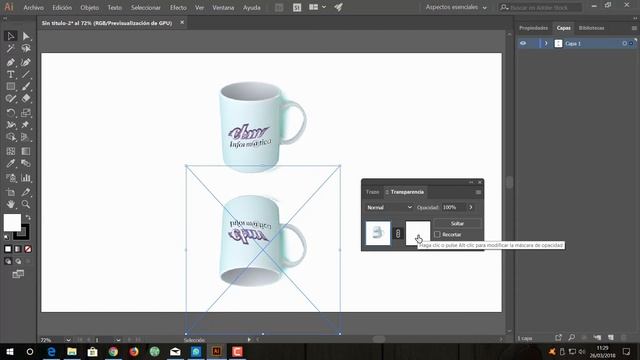
Task: Open the Opacidad slider arrow
Action: 471,207
